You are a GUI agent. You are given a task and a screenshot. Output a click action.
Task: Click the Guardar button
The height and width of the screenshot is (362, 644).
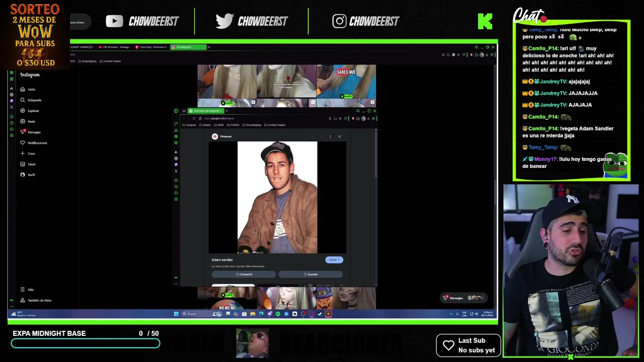[310, 275]
